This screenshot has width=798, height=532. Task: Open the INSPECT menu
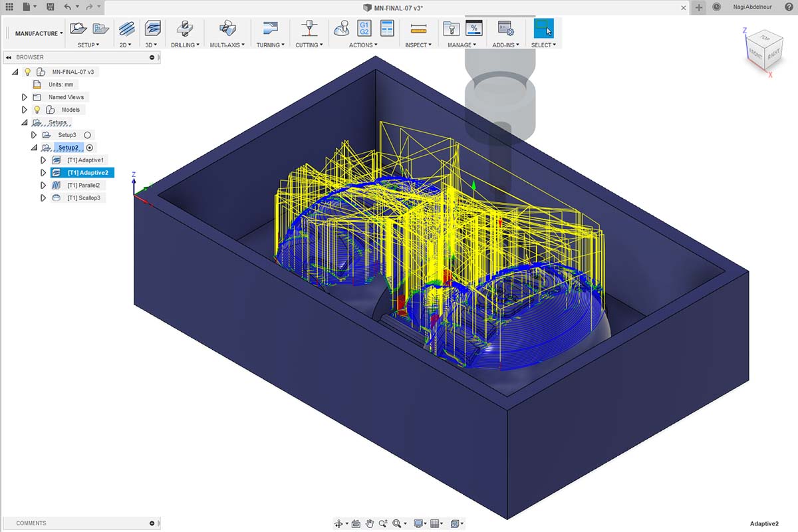pos(418,45)
